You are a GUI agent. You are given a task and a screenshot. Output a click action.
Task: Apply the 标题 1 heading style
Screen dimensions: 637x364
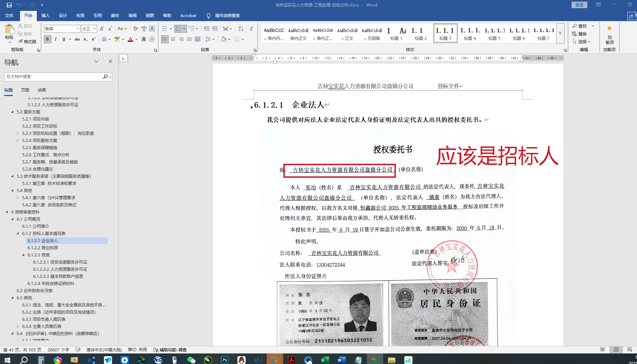(396, 34)
